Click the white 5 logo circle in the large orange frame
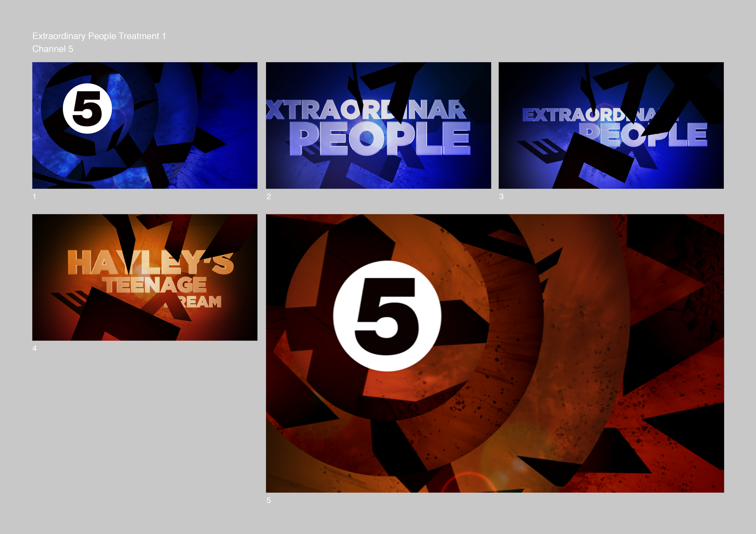Screen dimensions: 756x534 point(387,316)
